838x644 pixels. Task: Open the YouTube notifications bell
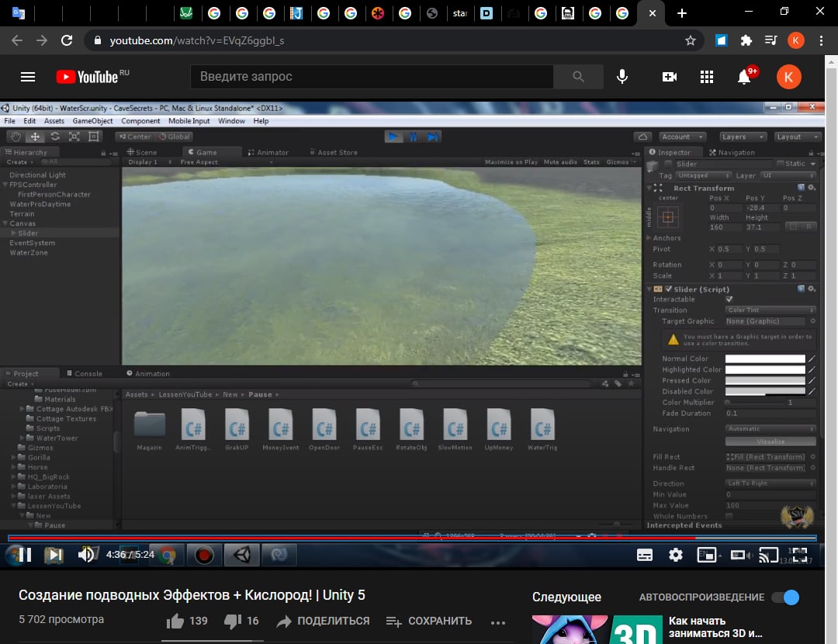[744, 77]
